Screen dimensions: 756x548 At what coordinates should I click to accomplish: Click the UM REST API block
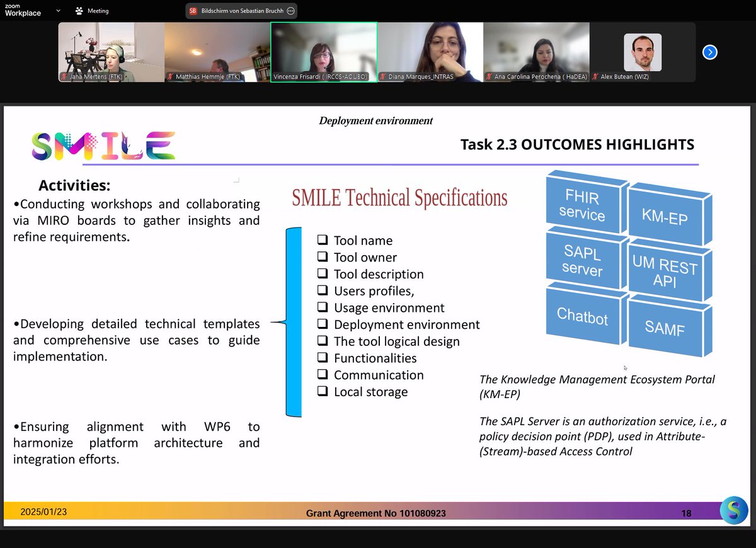[x=672, y=272]
